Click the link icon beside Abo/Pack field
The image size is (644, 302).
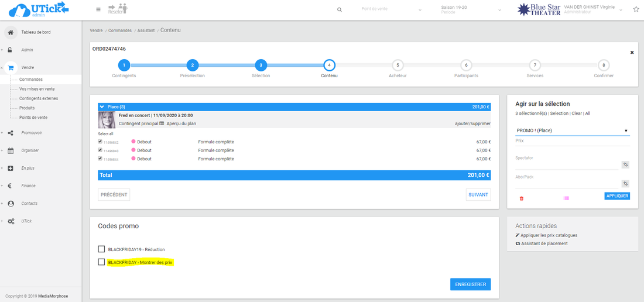click(x=625, y=183)
